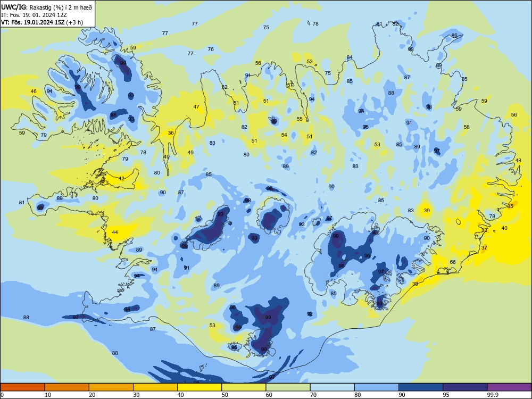This screenshot has height=399, width=532.
Task: Click the map humidity value '48'
Action: (x=518, y=161)
